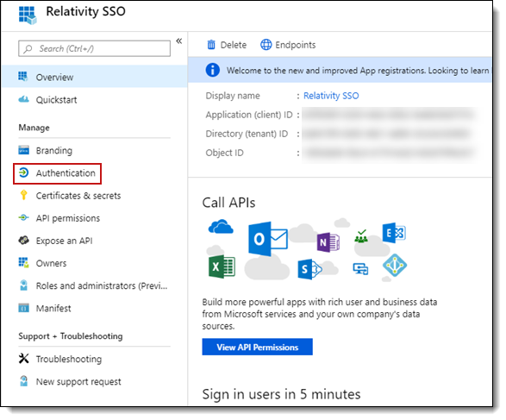Image resolution: width=506 pixels, height=420 pixels.
Task: Click the Roles and administrators icon
Action: pos(23,285)
